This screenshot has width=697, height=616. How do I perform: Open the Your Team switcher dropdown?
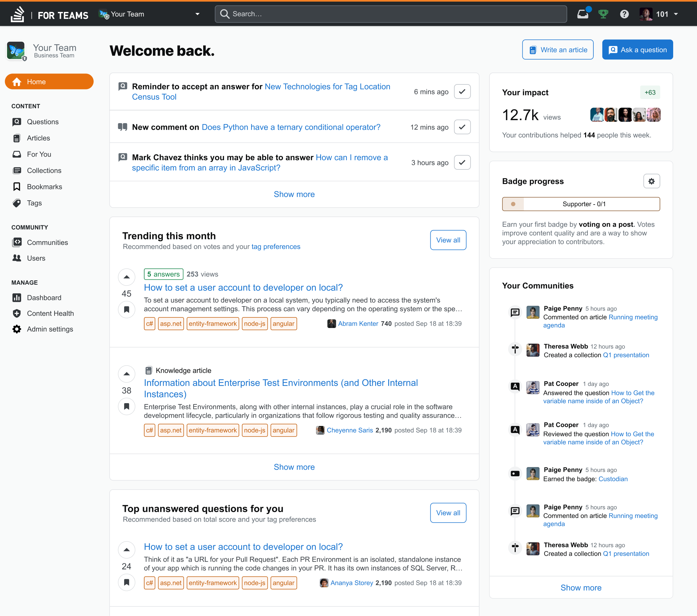coord(149,14)
